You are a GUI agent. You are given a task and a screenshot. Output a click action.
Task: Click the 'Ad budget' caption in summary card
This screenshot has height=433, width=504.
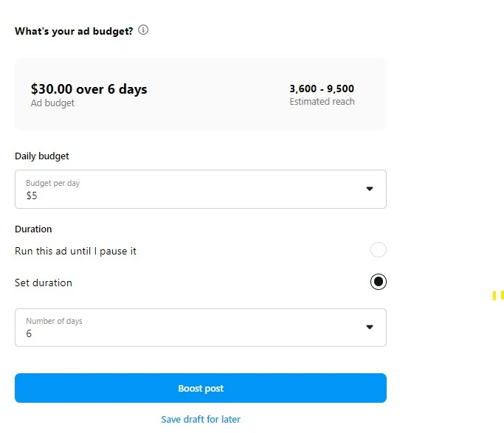pos(52,103)
